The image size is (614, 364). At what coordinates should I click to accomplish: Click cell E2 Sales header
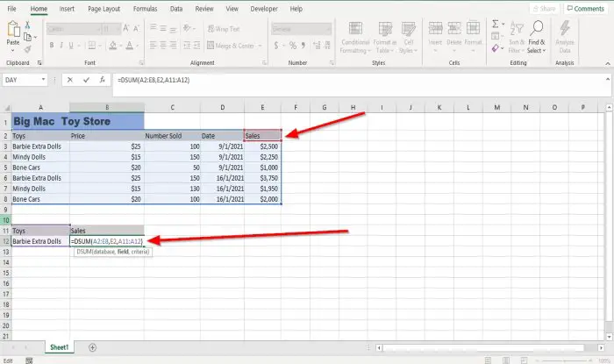pos(263,136)
